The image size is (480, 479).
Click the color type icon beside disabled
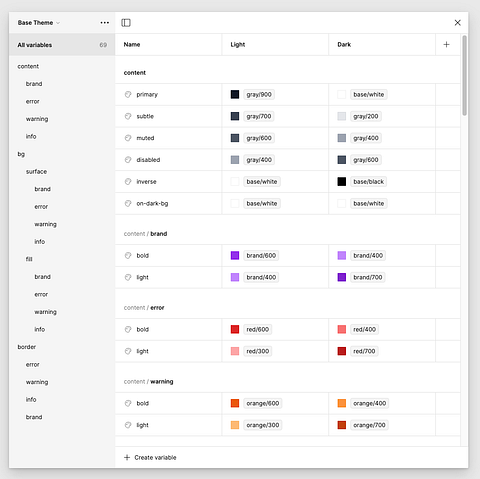128,160
